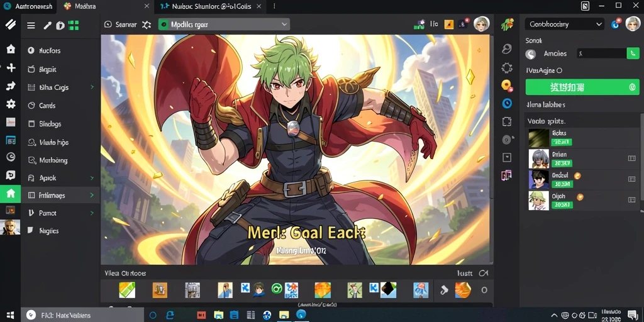The width and height of the screenshot is (644, 322).
Task: Select the pencil edit icon in top sidebar toolbar
Action: 48,25
